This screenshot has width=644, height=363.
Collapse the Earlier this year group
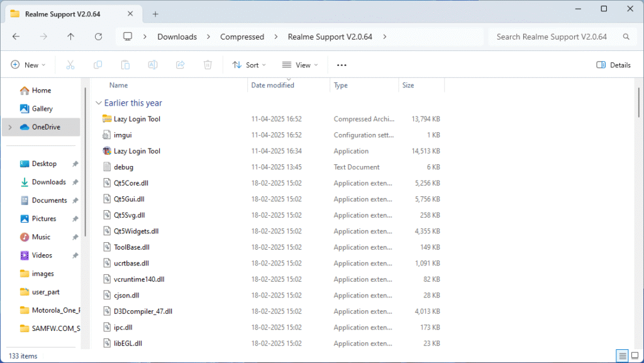point(99,103)
